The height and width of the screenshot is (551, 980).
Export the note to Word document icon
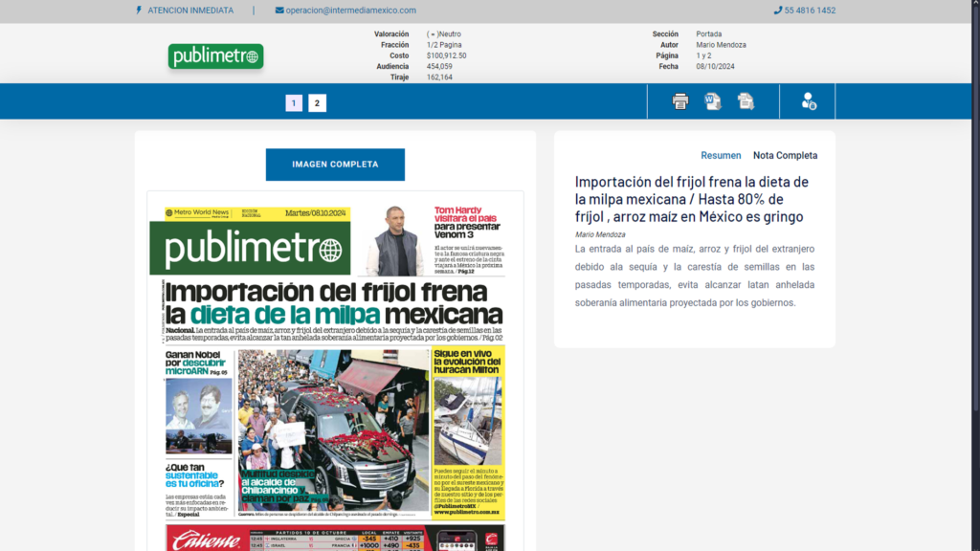712,101
